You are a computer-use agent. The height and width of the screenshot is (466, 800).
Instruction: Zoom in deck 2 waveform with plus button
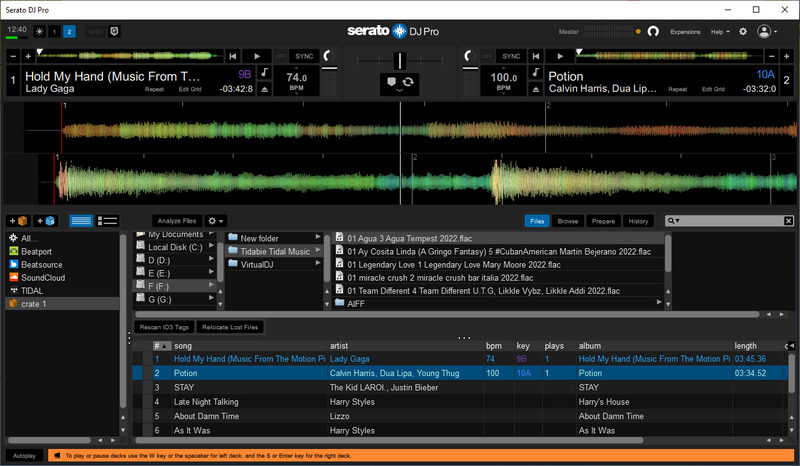click(786, 56)
